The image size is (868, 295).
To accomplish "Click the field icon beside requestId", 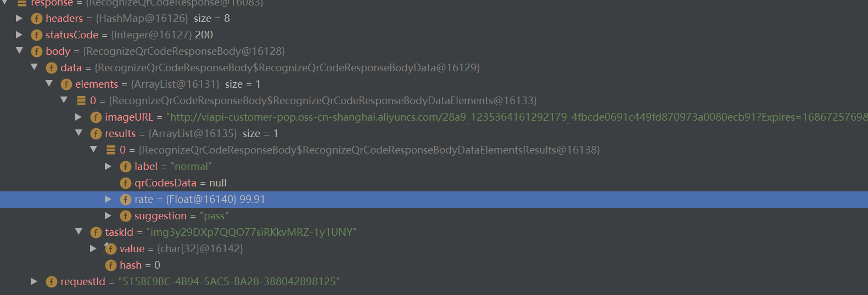I will coord(52,282).
